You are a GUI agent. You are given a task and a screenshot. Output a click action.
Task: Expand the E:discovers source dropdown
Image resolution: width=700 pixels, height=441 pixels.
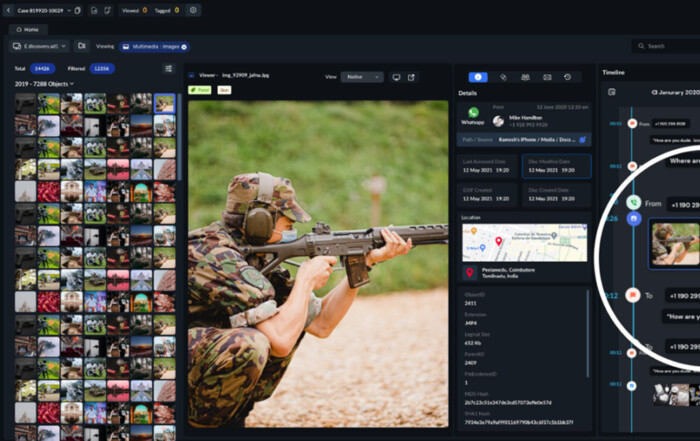pos(40,46)
